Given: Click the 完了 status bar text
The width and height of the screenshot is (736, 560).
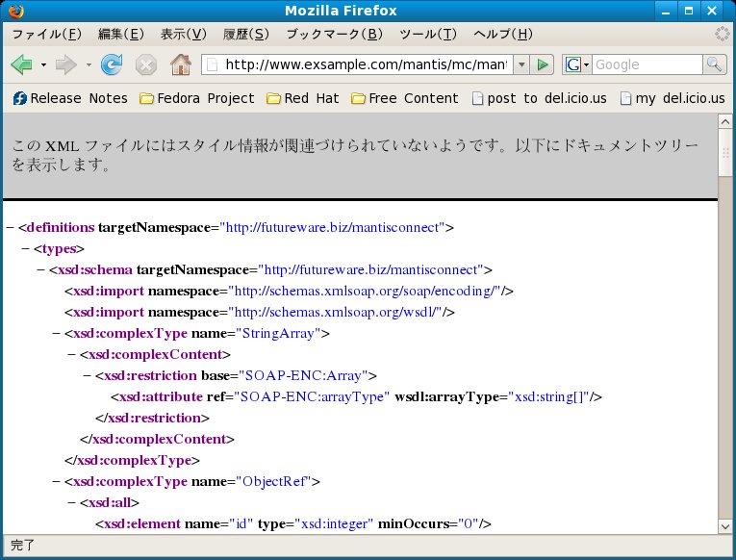Looking at the screenshot, I should (22, 545).
